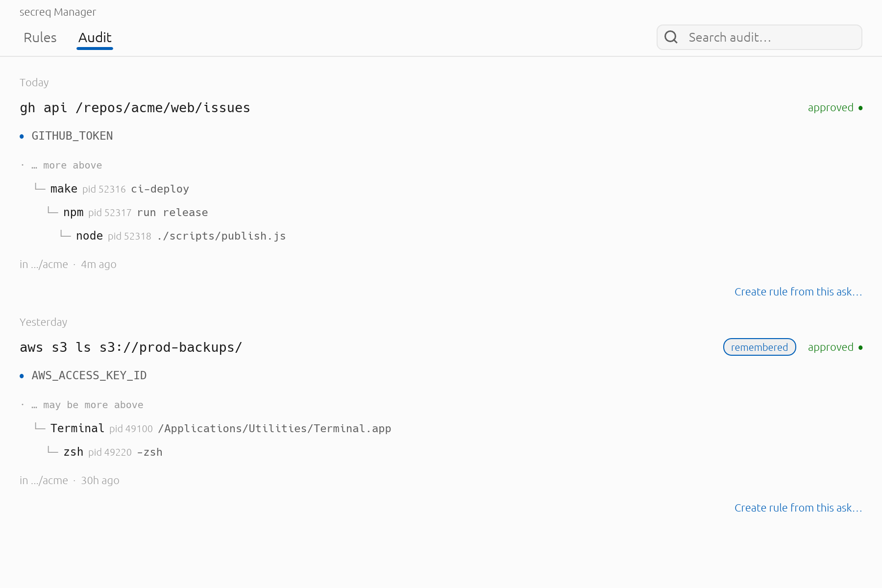The height and width of the screenshot is (588, 882).
Task: Click the approved status on aws s3 entry
Action: tap(835, 347)
